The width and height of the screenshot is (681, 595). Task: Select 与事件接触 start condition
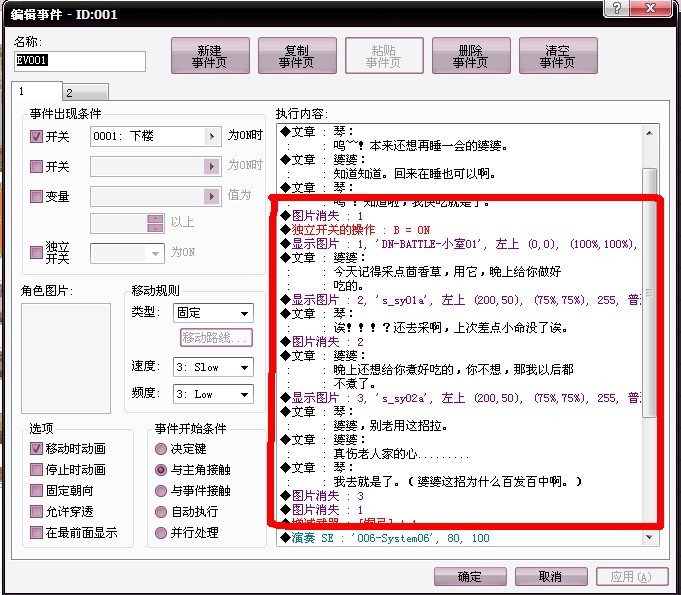tap(161, 491)
